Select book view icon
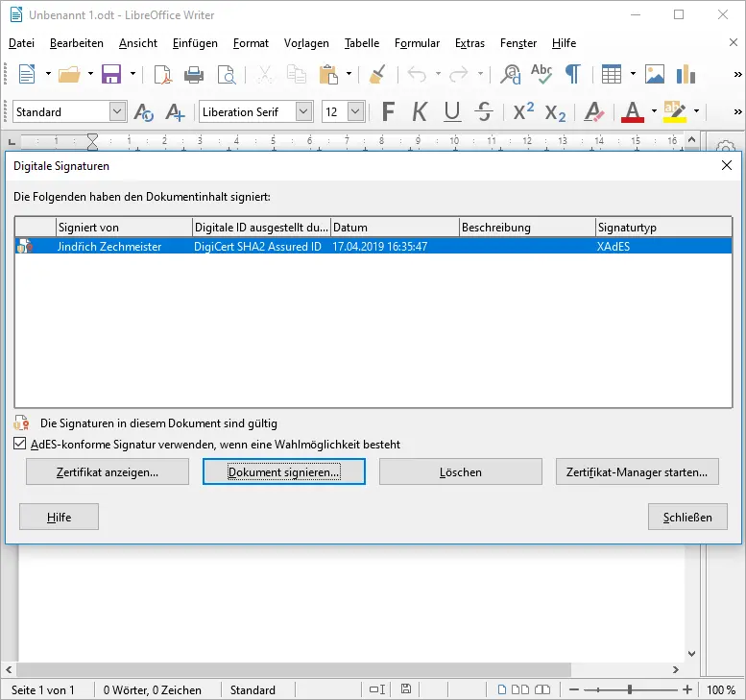 (x=542, y=689)
